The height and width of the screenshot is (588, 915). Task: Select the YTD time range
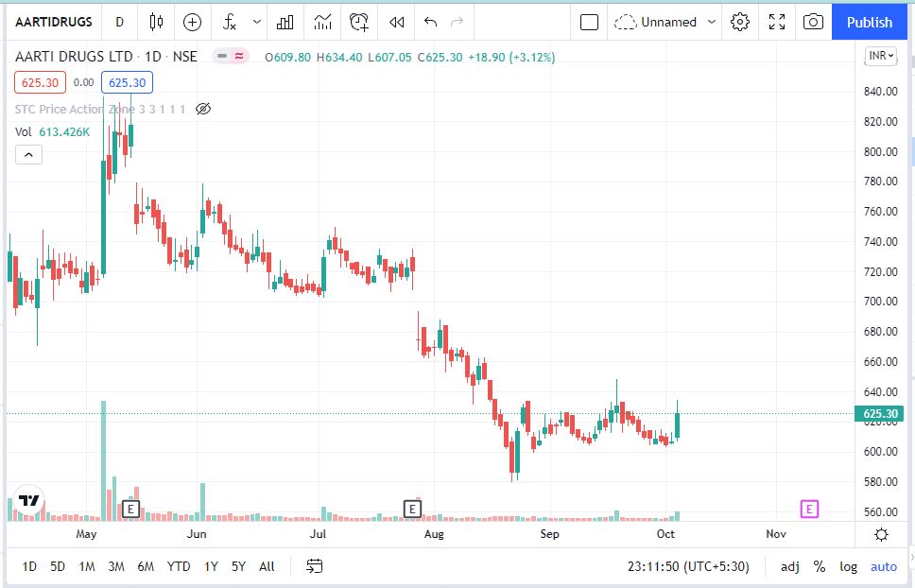coord(179,566)
